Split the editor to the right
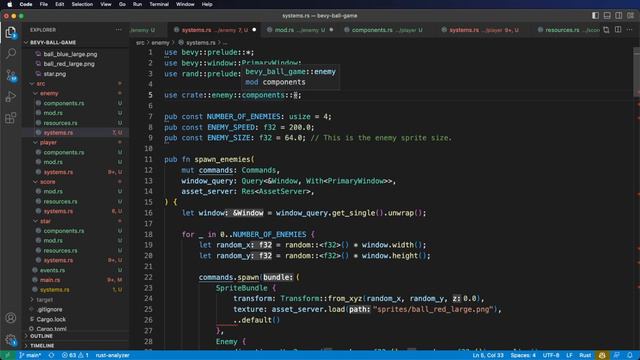 click(x=618, y=30)
